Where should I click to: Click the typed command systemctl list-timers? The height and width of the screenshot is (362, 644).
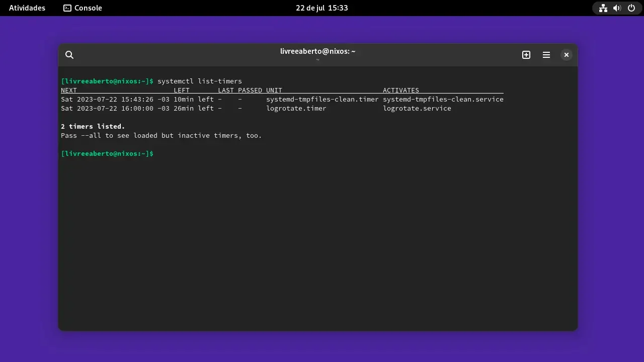pos(200,81)
